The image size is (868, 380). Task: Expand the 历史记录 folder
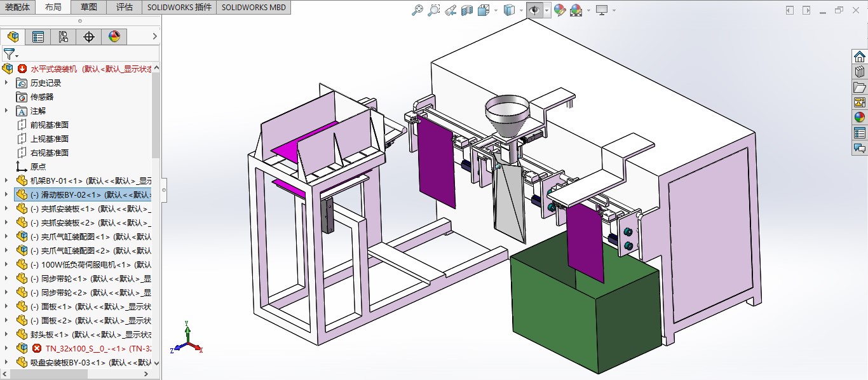click(x=7, y=83)
